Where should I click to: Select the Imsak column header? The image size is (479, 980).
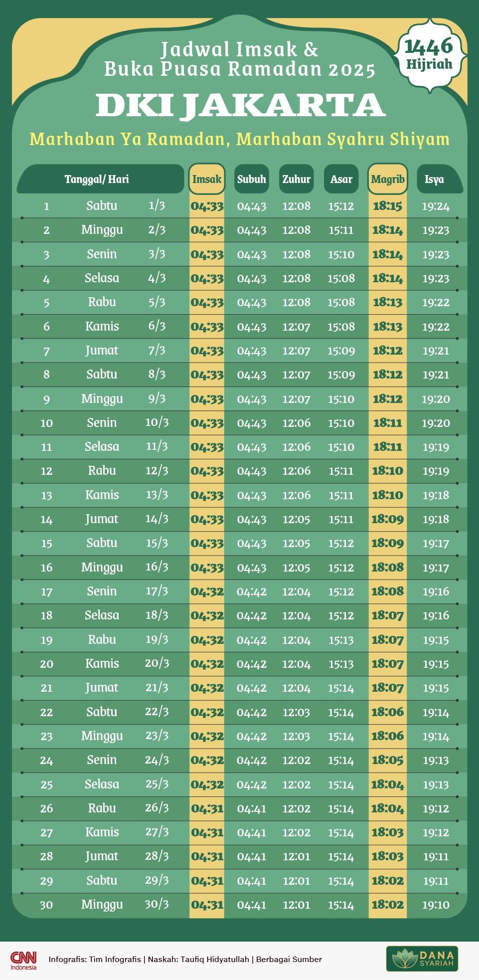pos(207,179)
